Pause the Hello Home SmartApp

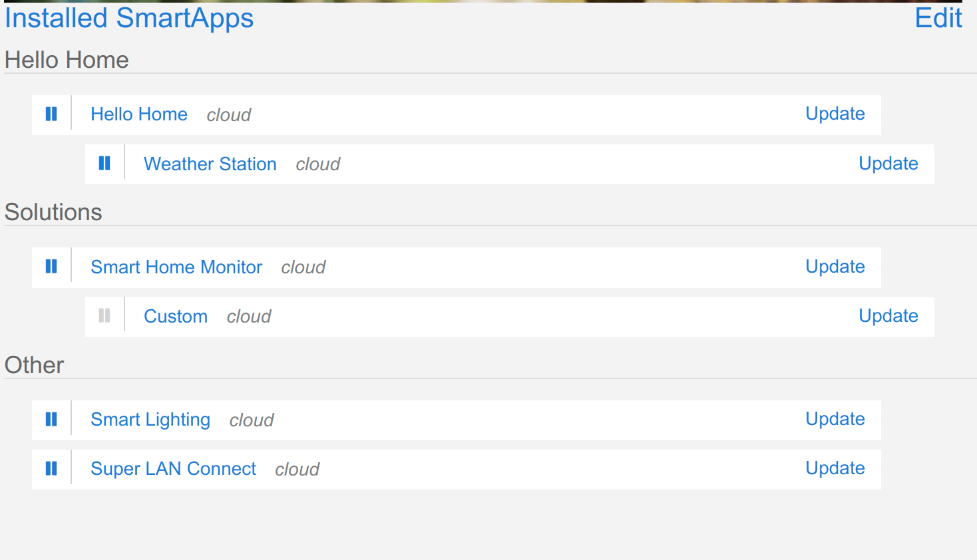51,114
